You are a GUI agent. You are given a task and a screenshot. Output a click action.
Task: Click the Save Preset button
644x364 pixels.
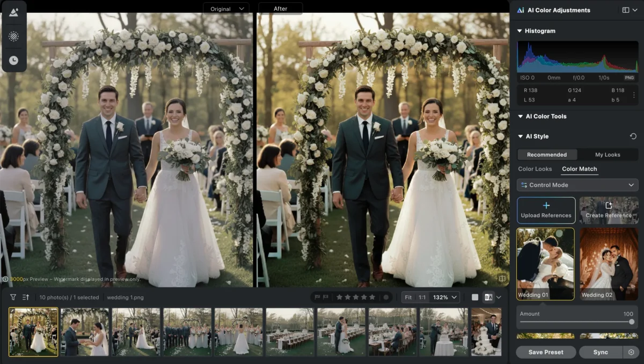(x=545, y=352)
